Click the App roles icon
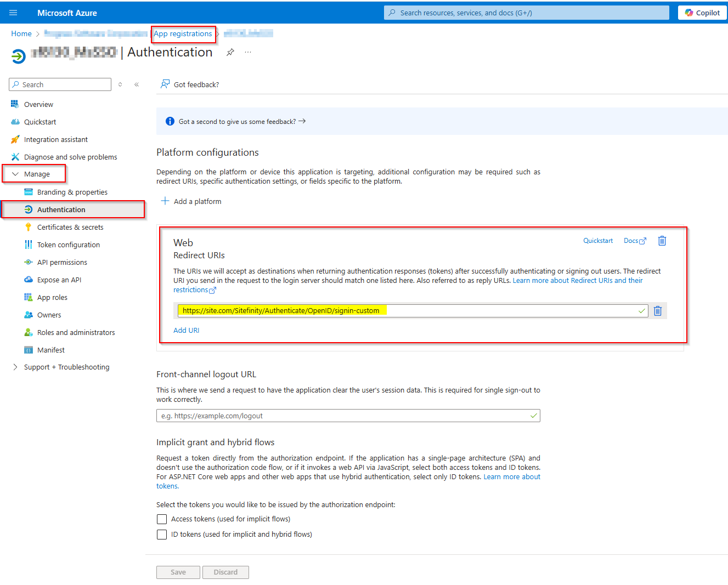 pos(29,297)
